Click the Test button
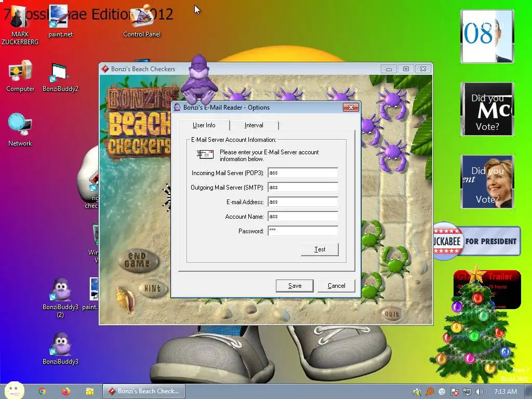The width and height of the screenshot is (532, 399). 320,249
